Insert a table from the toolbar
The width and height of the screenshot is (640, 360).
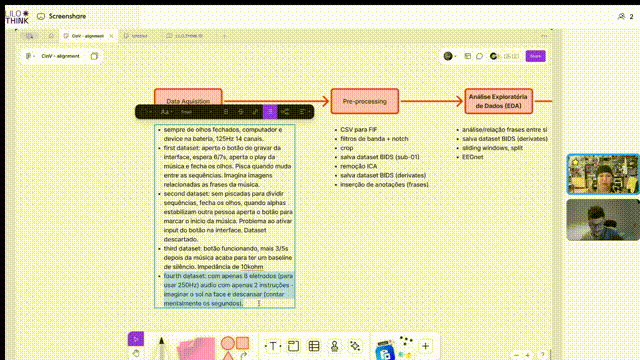pos(314,346)
